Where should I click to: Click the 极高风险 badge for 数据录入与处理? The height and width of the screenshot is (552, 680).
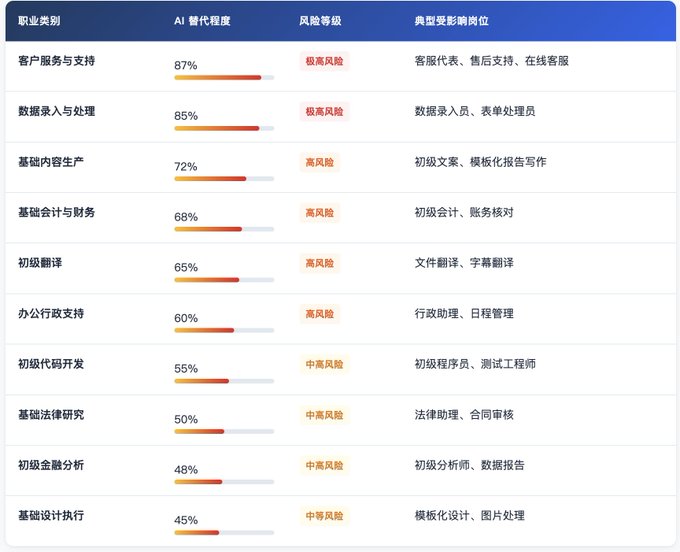(324, 111)
